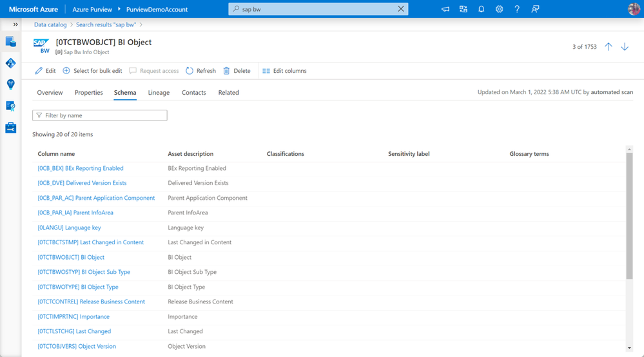Switch to the Properties tab
This screenshot has width=644, height=357.
click(89, 93)
